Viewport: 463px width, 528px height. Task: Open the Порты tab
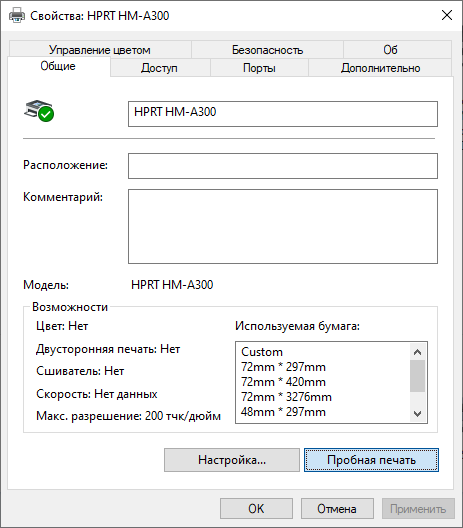point(259,68)
